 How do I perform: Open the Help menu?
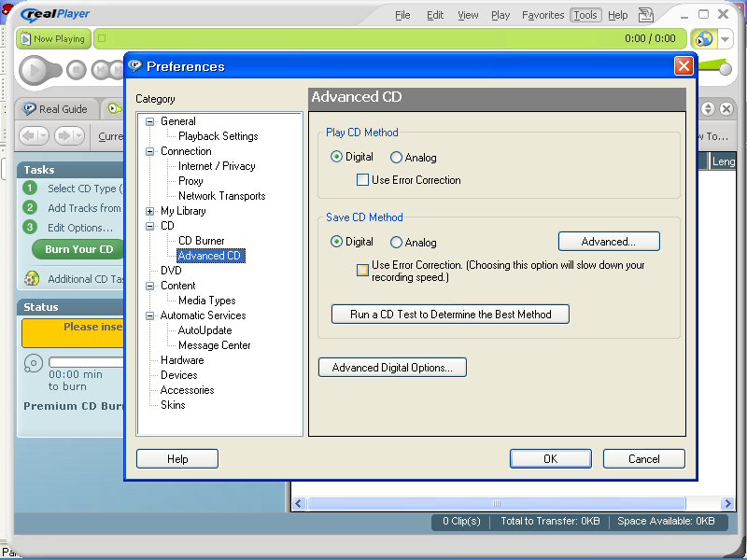point(618,15)
